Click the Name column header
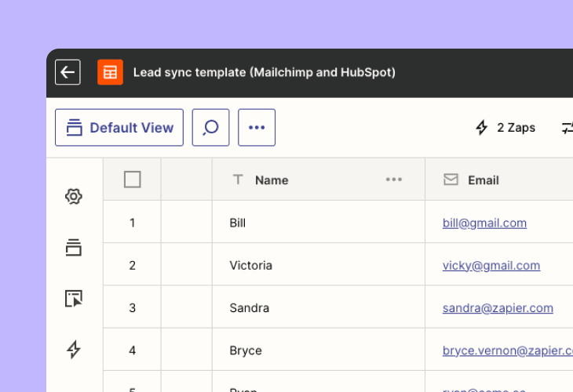This screenshot has width=573, height=392. (319, 180)
